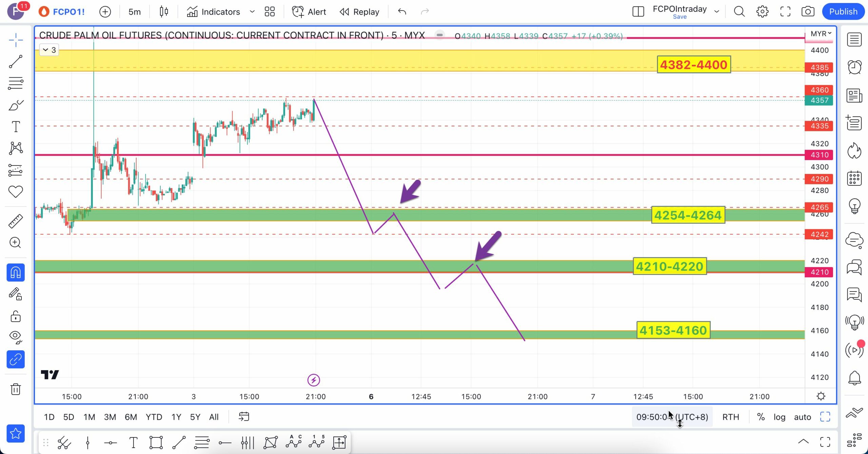Open chart settings gear icon
The height and width of the screenshot is (454, 868).
pyautogui.click(x=762, y=12)
